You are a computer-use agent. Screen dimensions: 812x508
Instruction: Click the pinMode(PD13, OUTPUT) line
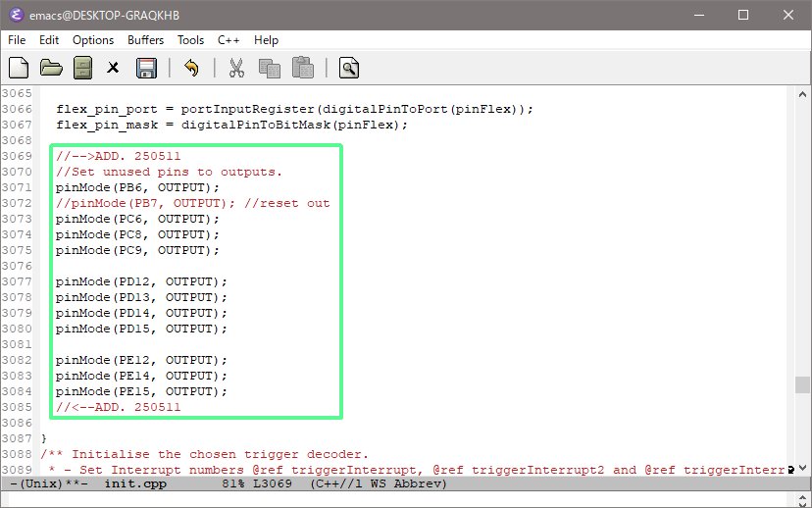(141, 297)
